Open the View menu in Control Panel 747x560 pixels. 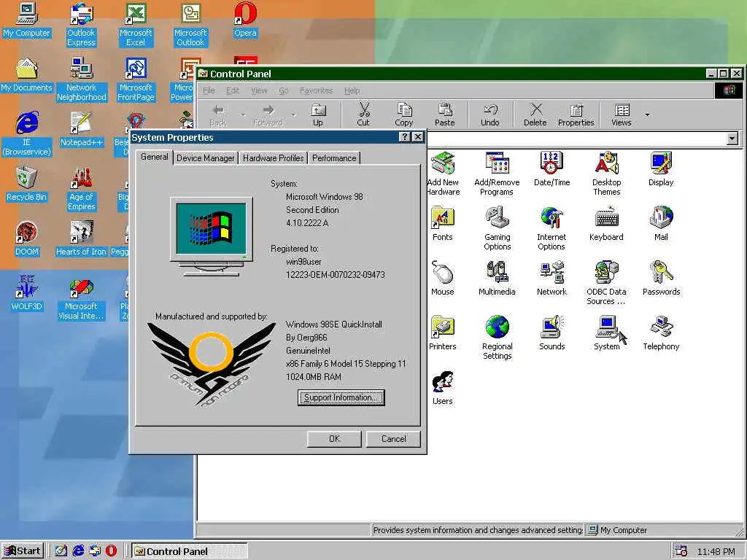259,90
